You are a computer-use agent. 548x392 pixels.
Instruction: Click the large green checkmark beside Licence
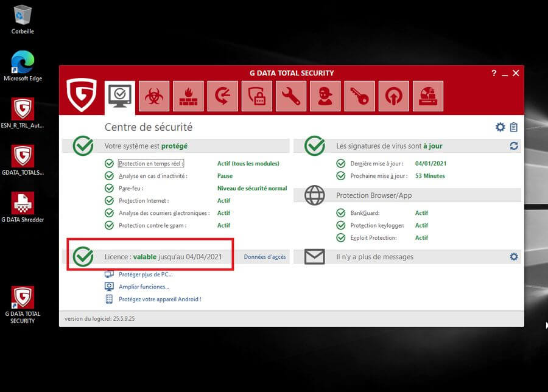pyautogui.click(x=83, y=256)
